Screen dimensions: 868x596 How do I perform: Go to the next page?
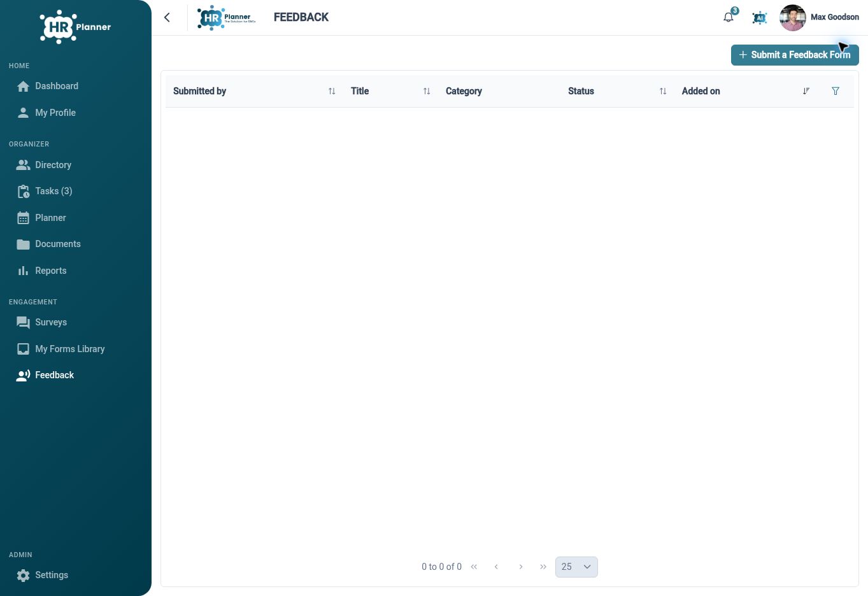[521, 567]
